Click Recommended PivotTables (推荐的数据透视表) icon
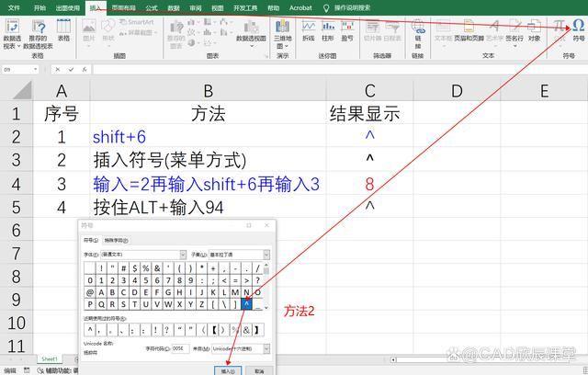 [x=39, y=34]
